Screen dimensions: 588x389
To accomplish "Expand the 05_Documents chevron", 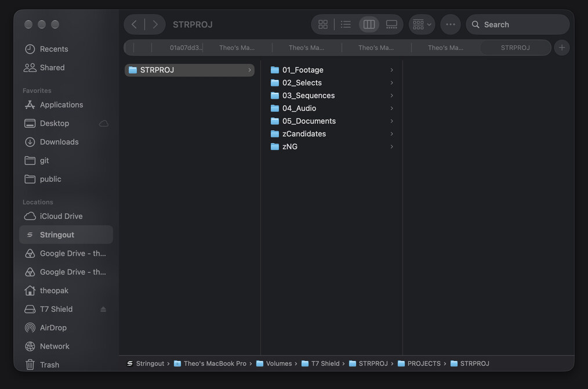I will [x=391, y=121].
